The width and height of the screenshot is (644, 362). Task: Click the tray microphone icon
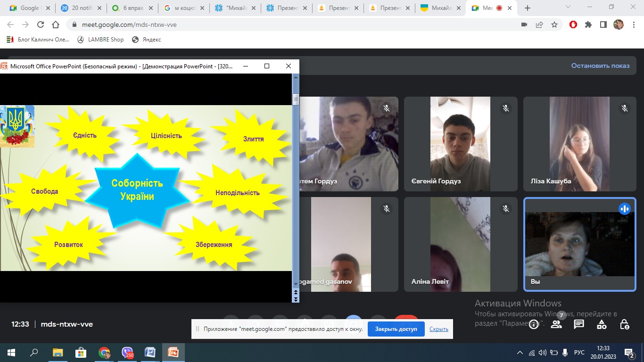point(565,353)
